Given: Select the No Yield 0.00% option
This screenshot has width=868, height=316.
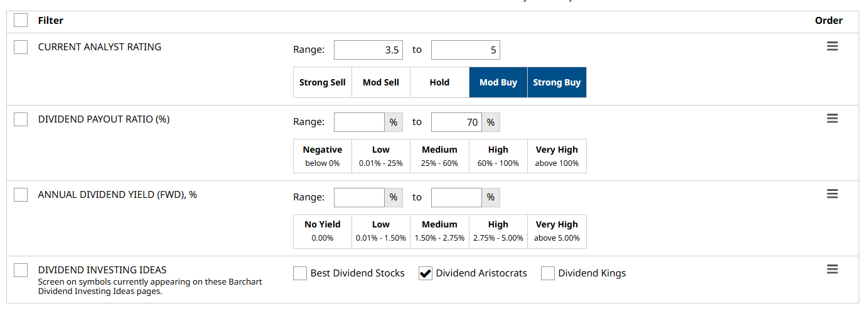Looking at the screenshot, I should 323,231.
